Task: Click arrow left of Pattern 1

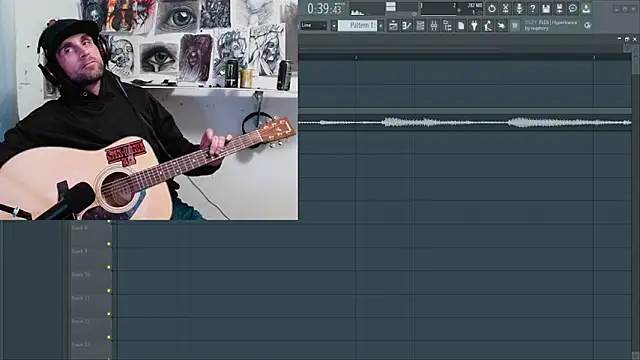Action: [x=334, y=26]
